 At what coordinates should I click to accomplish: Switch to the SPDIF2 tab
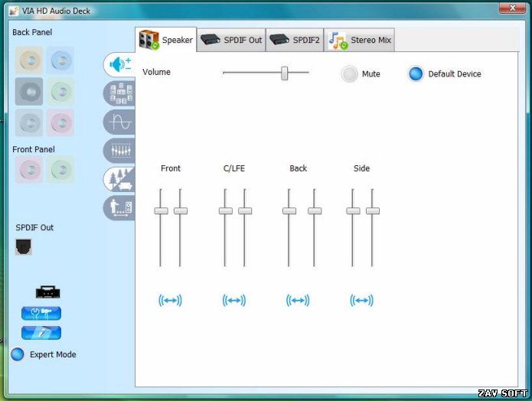click(x=295, y=40)
